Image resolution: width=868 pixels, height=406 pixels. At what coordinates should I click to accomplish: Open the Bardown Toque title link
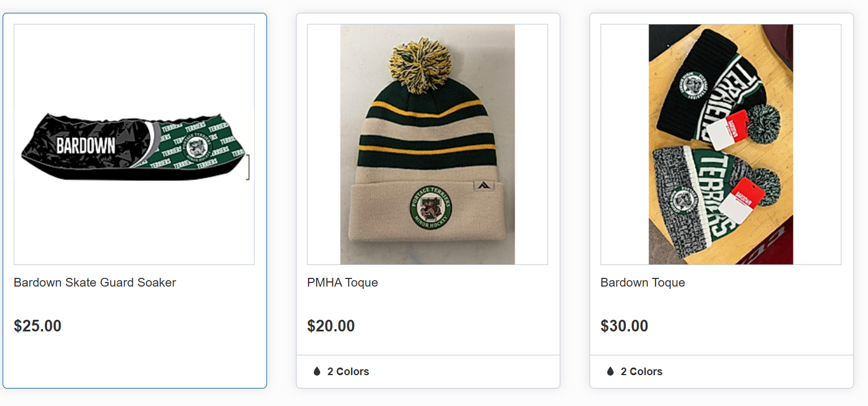[x=643, y=283]
